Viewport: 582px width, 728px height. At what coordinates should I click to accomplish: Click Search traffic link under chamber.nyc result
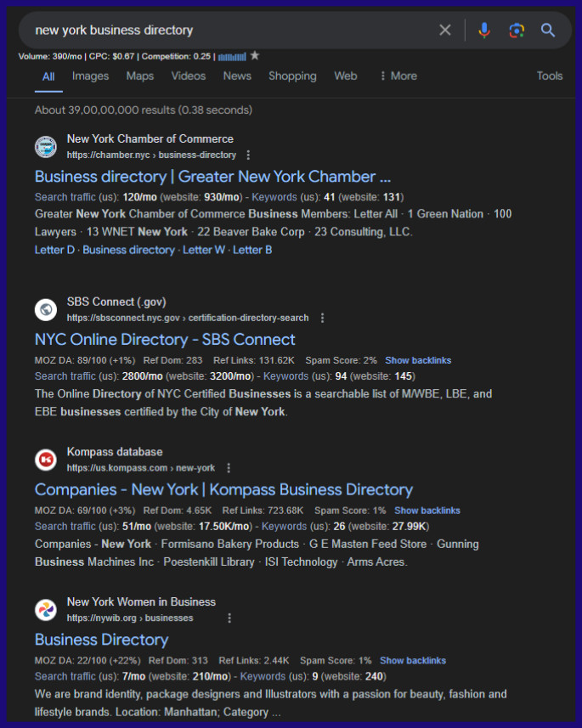(65, 197)
